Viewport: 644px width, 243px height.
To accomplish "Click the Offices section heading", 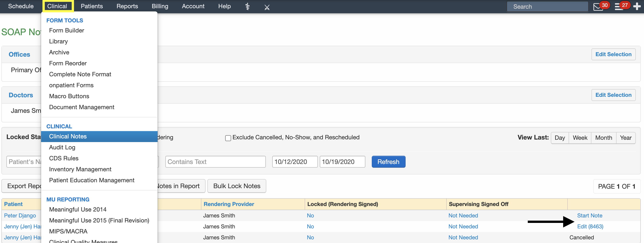I will coord(19,54).
